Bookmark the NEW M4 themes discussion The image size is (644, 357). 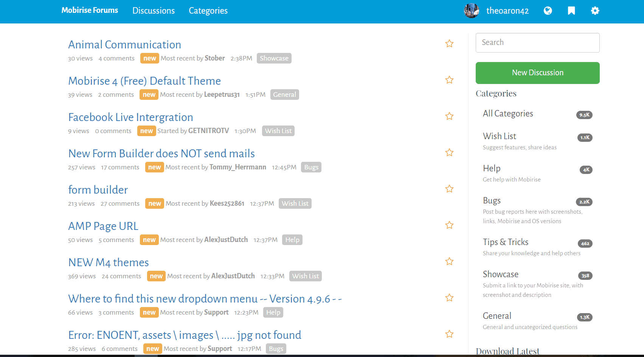449,261
